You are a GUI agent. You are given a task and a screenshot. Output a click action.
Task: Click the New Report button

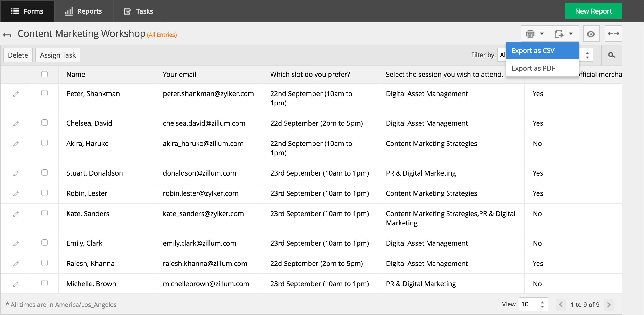(x=593, y=11)
